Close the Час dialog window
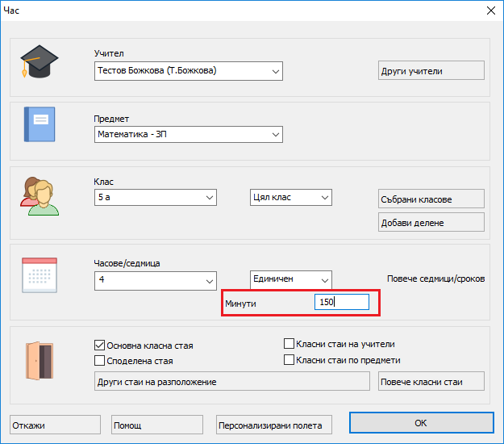Viewport: 504px width, 444px height. [x=490, y=10]
